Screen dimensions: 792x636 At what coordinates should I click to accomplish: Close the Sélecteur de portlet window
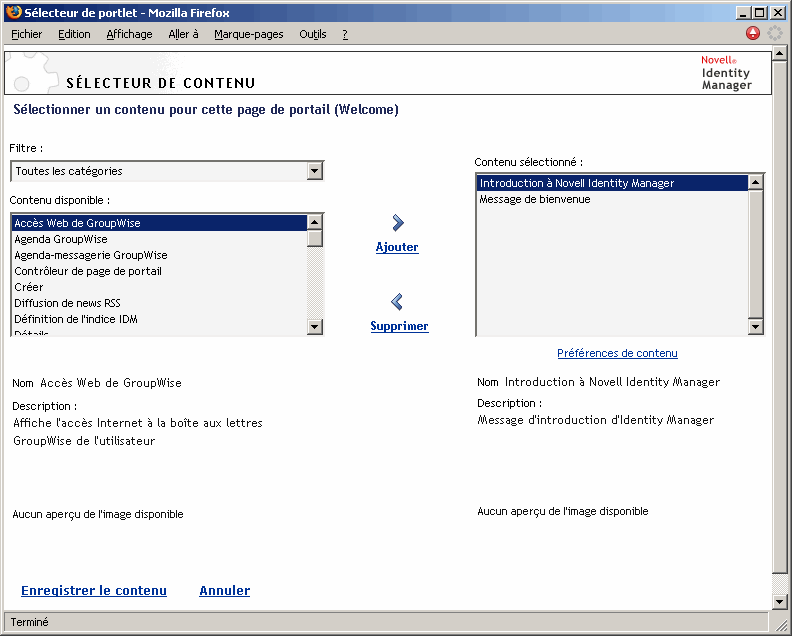(778, 13)
